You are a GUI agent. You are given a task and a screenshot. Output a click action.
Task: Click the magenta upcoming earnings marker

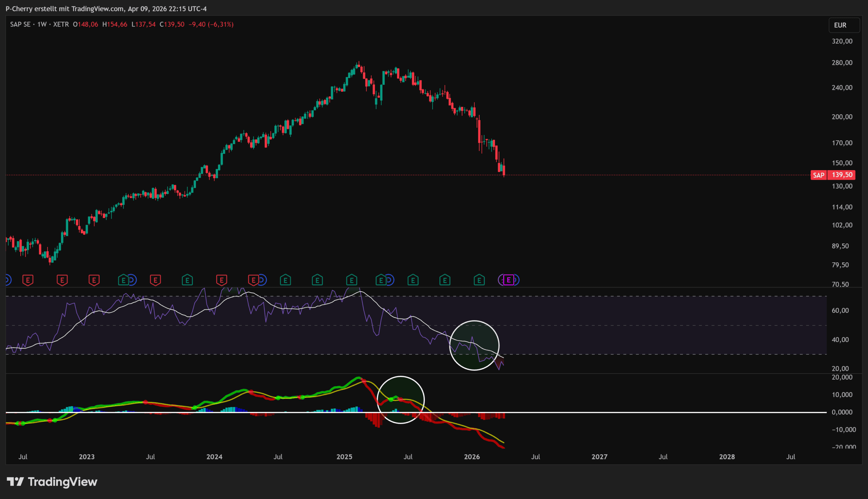click(509, 280)
